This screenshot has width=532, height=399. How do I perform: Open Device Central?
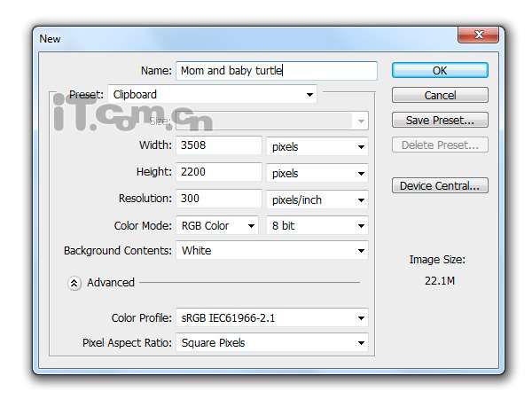pyautogui.click(x=440, y=185)
